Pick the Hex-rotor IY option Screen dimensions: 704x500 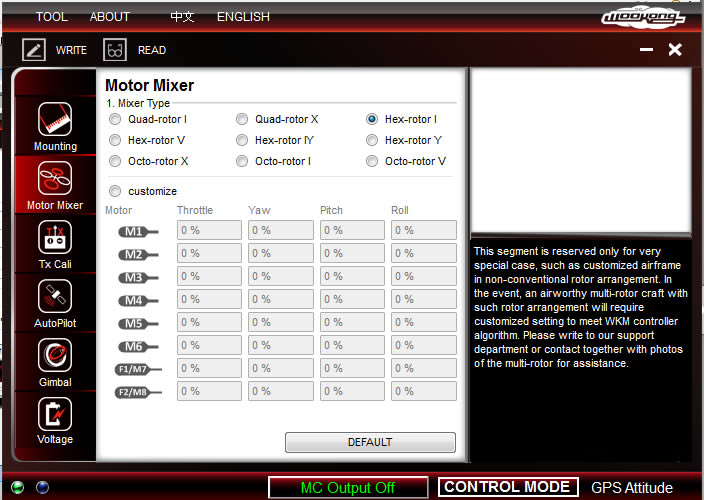click(242, 140)
